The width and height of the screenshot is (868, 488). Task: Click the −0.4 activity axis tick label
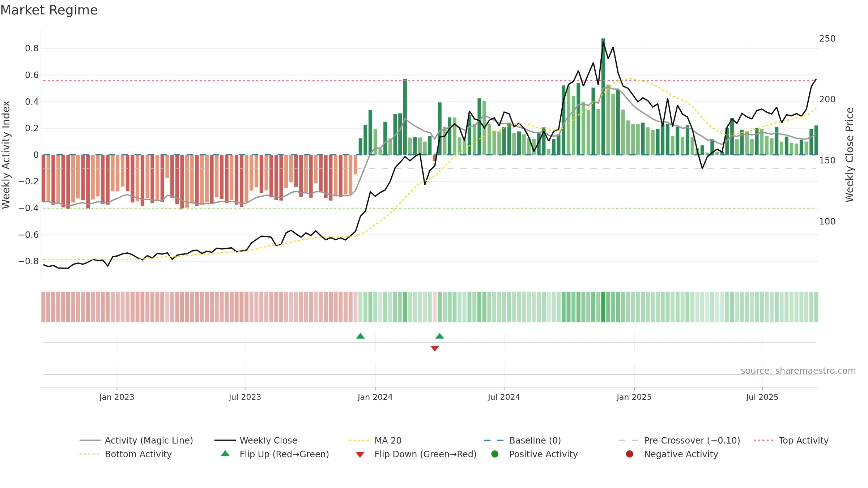tap(28, 208)
